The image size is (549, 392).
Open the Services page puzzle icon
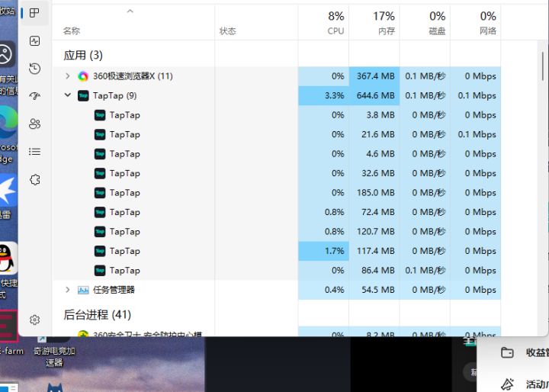34,180
